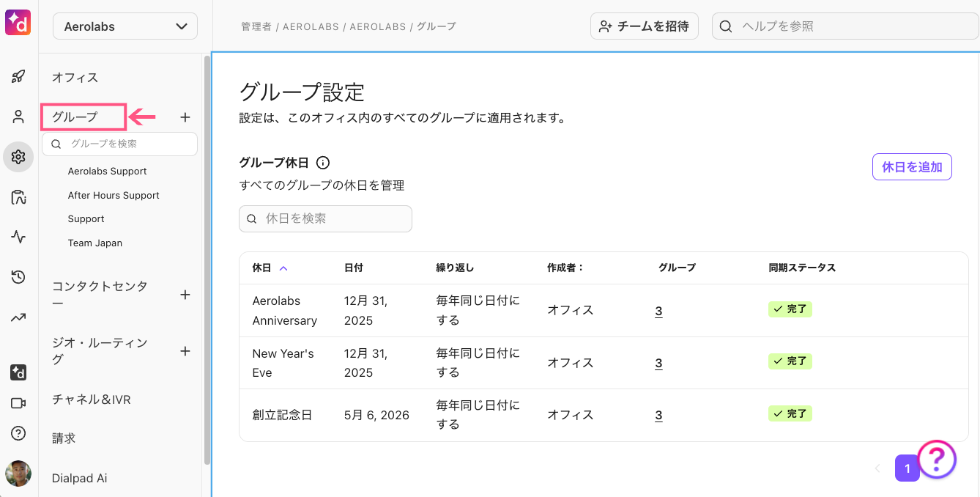Open group count link for 創立記念日
980x497 pixels.
coord(658,415)
